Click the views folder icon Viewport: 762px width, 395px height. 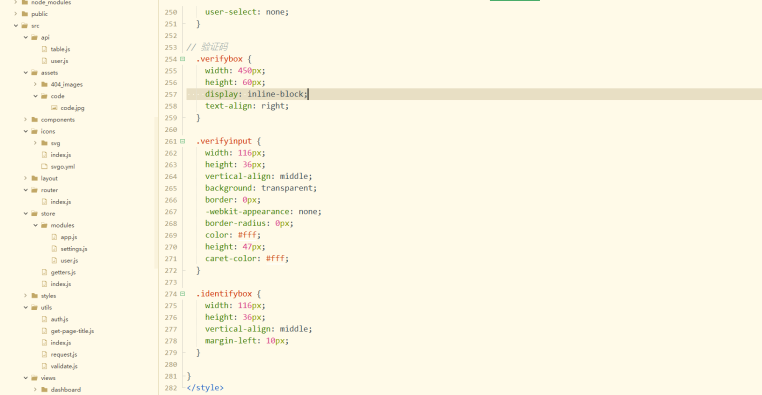point(35,378)
